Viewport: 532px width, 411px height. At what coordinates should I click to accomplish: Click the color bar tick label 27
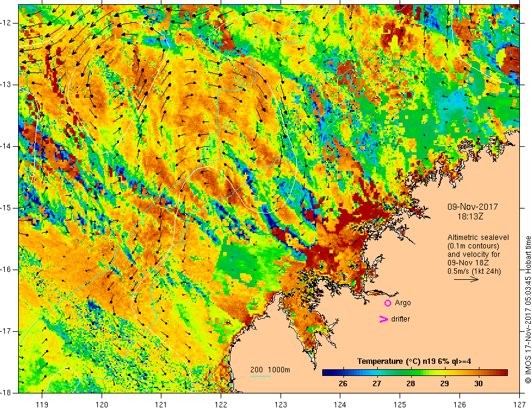point(377,384)
